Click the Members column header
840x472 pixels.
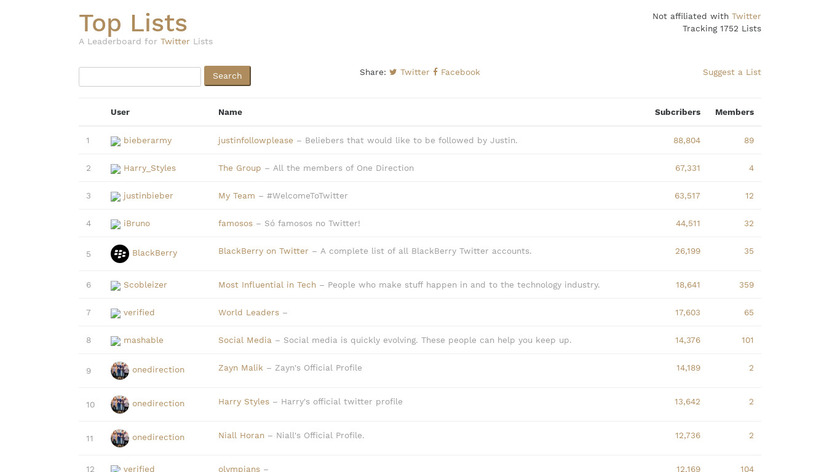734,112
